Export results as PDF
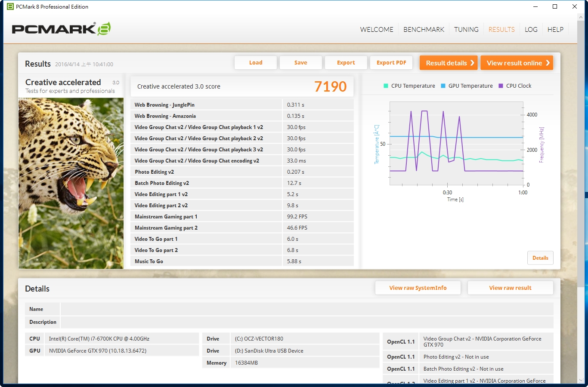The height and width of the screenshot is (387, 588). tap(391, 63)
